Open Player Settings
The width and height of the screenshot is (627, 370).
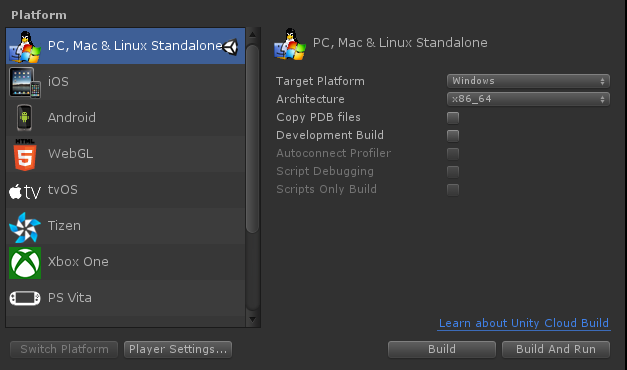pos(178,349)
